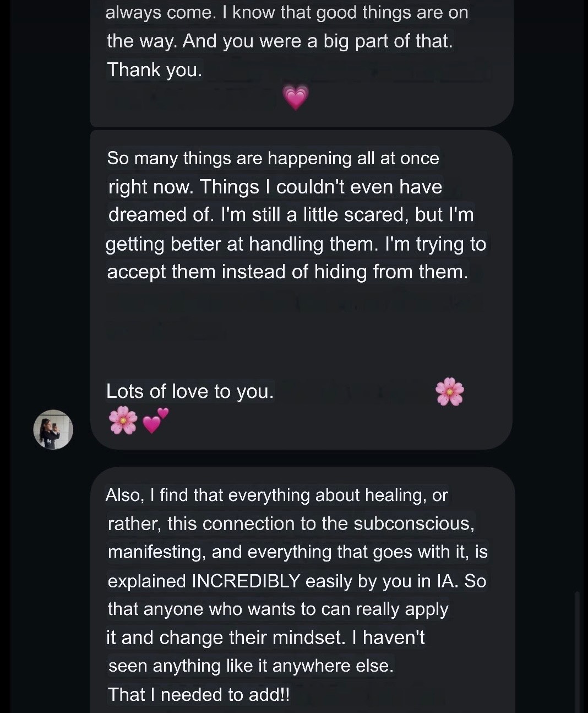Tap the cherry blossom emoji right of 'Lots of love'
Viewport: 588px width, 713px height.
(450, 392)
